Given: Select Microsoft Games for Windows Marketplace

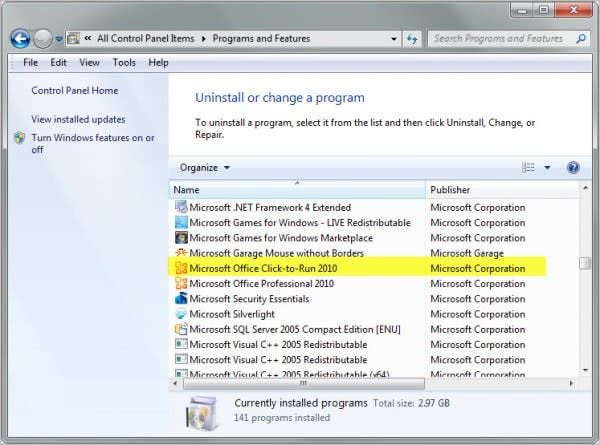Looking at the screenshot, I should 281,238.
